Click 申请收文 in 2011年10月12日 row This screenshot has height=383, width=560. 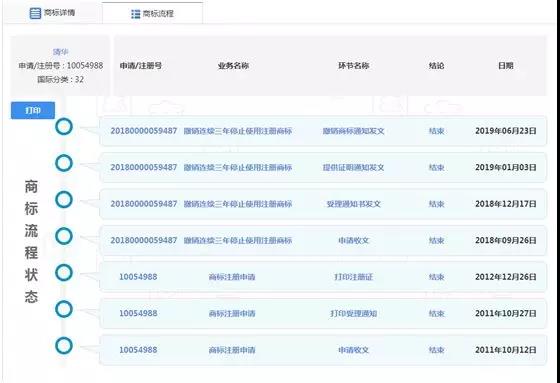(x=354, y=350)
